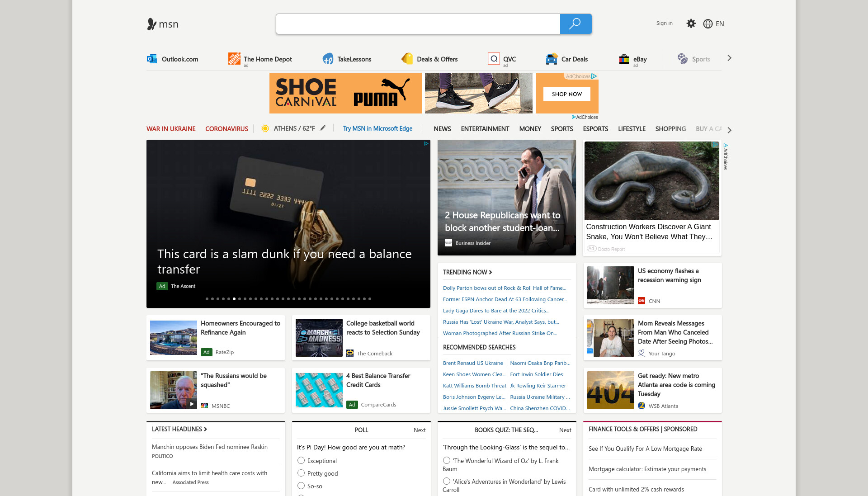The height and width of the screenshot is (496, 868).
Task: Open Manchin opposes Biden Fed nominee headline
Action: pos(210,447)
